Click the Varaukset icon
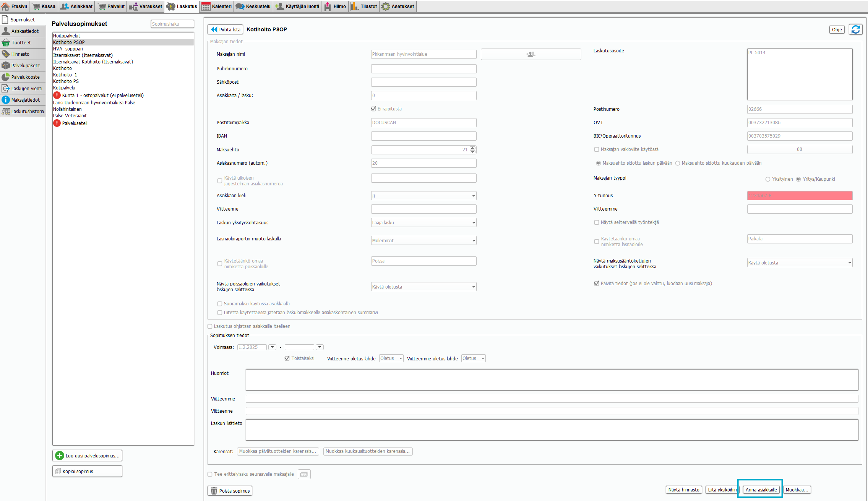868x501 pixels. pos(133,6)
